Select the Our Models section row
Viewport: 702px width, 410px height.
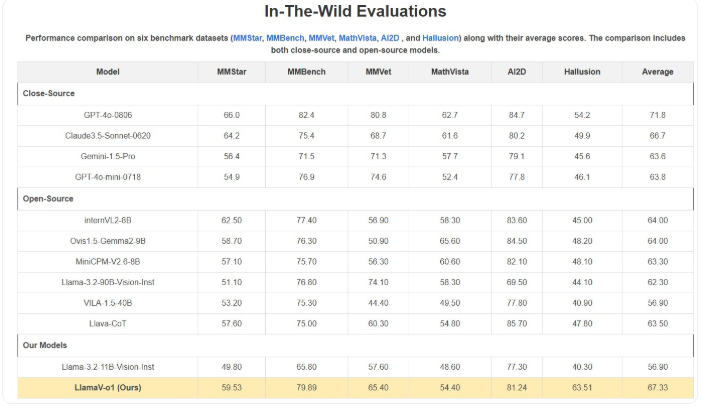(x=355, y=346)
